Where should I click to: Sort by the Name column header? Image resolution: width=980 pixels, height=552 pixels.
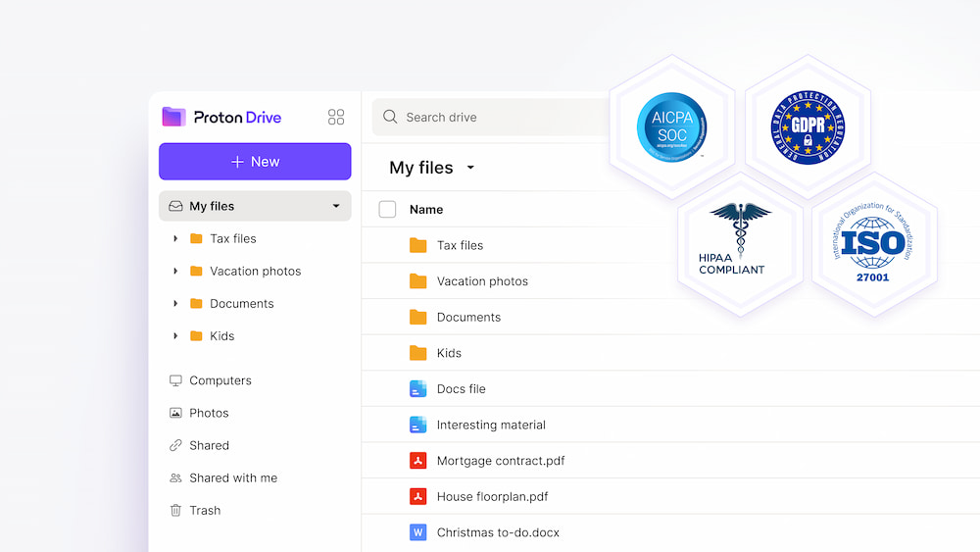click(x=426, y=210)
